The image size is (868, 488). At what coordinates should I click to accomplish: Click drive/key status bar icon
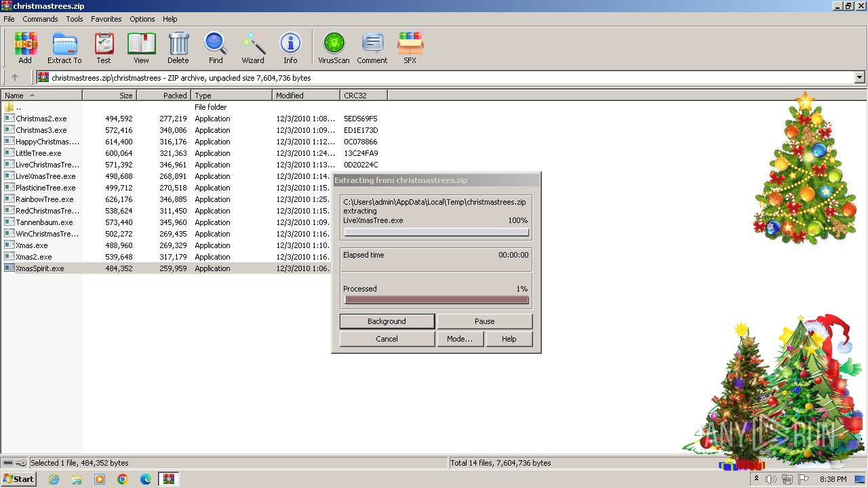coord(14,463)
